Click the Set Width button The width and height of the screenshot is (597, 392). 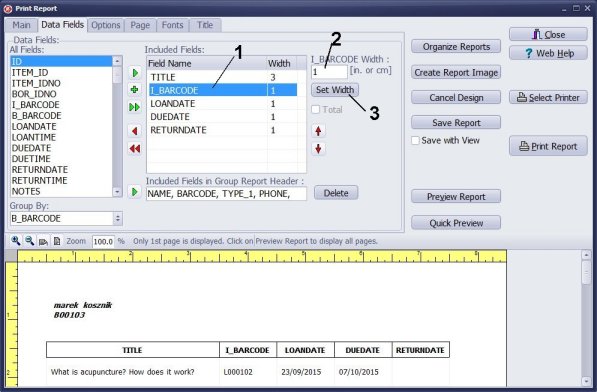(335, 90)
